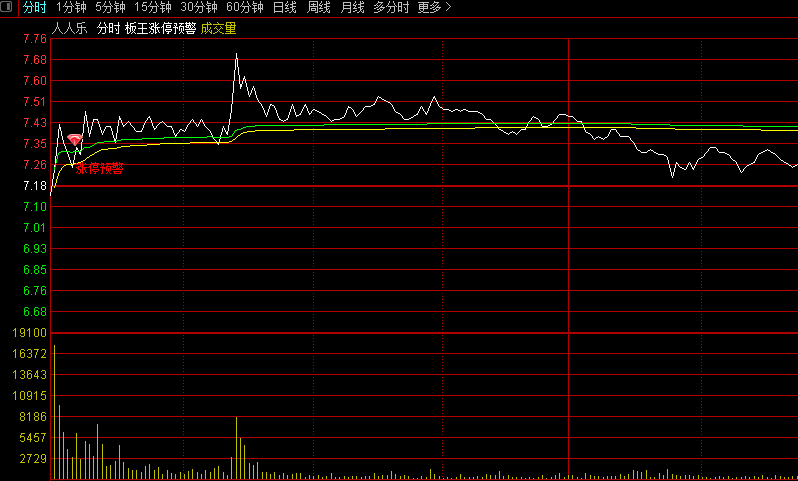This screenshot has height=481, width=798.
Task: Open the 30分钟 chart view
Action: [199, 7]
